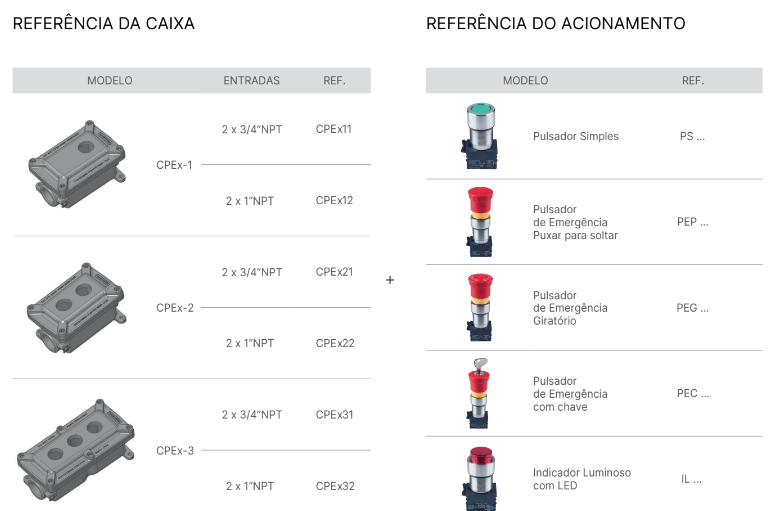
Task: Select the emergency button with key image
Action: point(479,394)
